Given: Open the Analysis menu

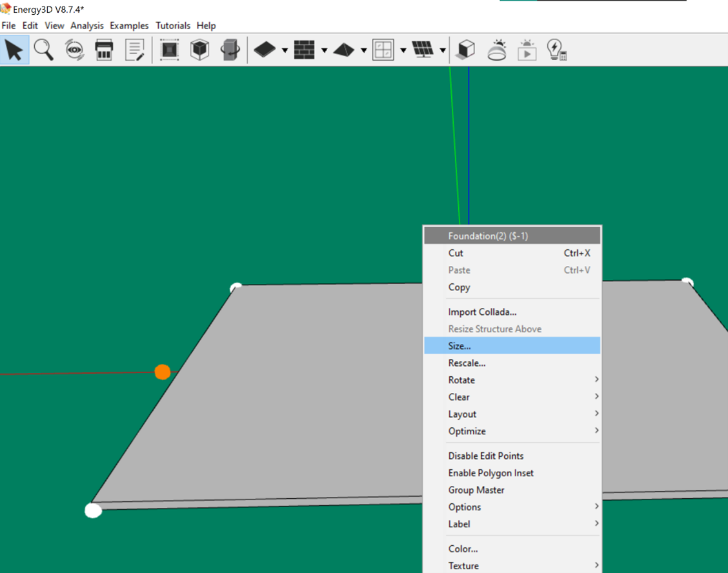Looking at the screenshot, I should (87, 26).
